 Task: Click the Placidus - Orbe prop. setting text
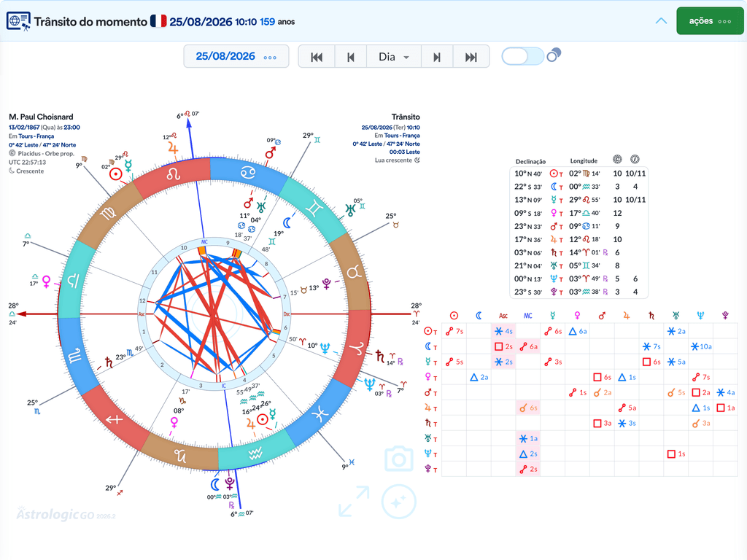tap(46, 154)
